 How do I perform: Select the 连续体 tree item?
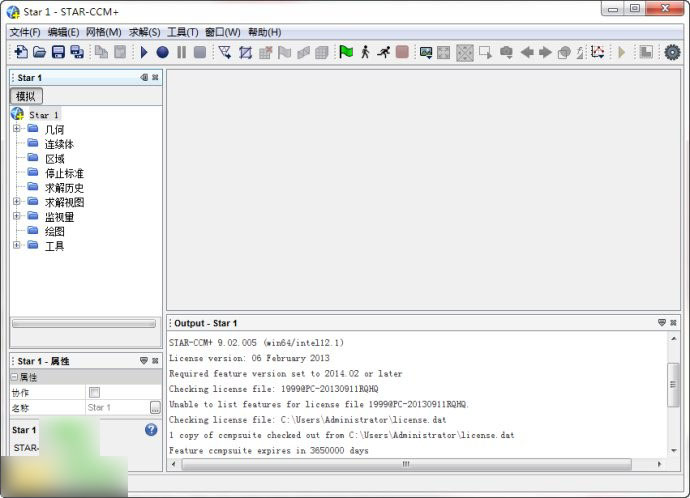[x=59, y=144]
